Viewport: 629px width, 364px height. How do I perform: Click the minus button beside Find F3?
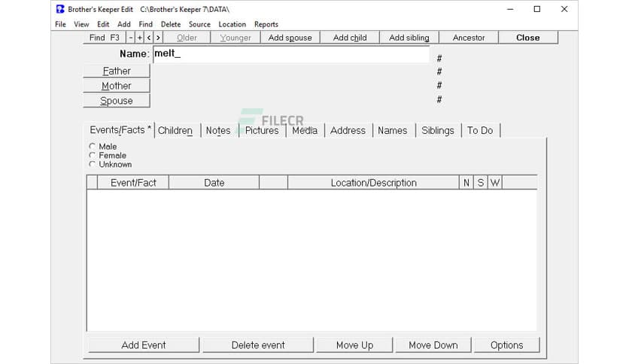click(131, 38)
